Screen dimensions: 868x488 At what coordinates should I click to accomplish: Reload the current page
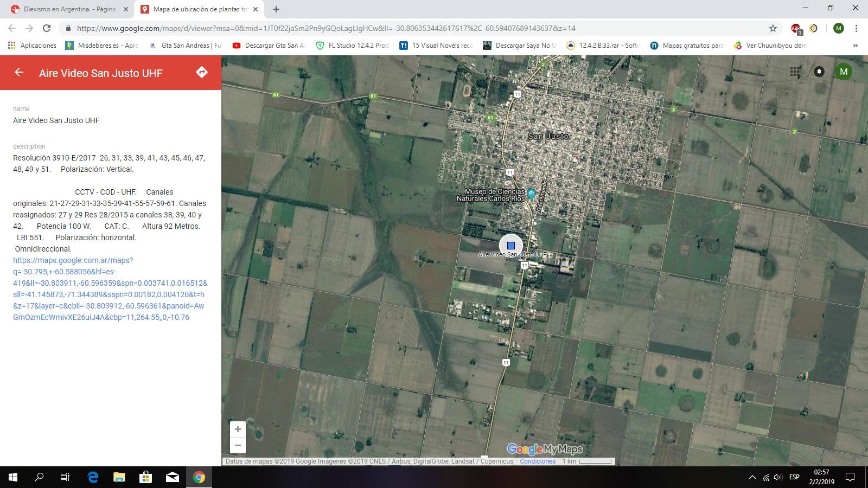click(47, 28)
